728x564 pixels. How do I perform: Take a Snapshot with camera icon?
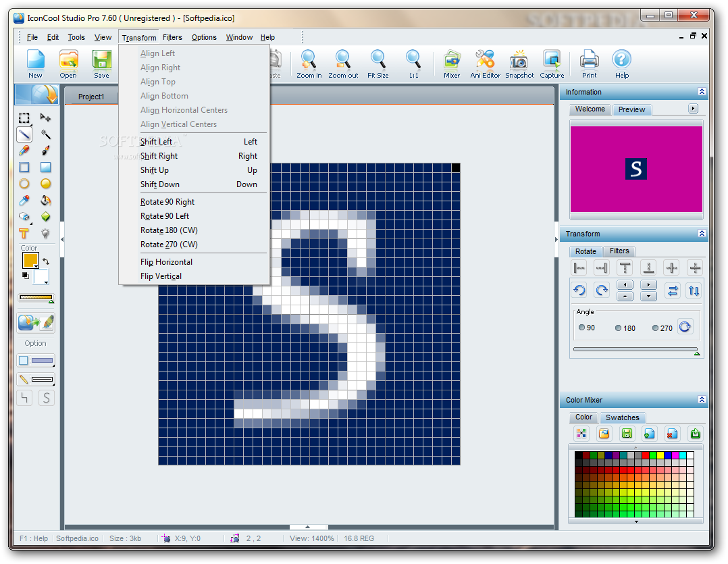click(x=519, y=63)
